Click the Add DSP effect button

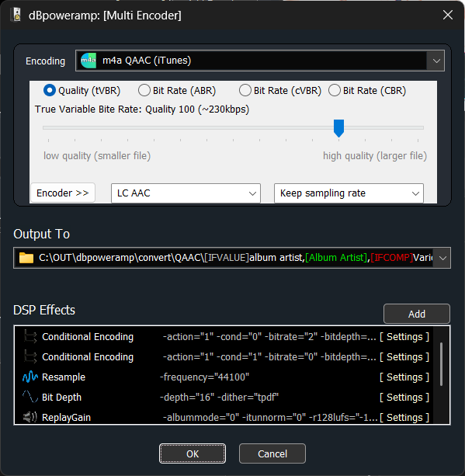[416, 314]
